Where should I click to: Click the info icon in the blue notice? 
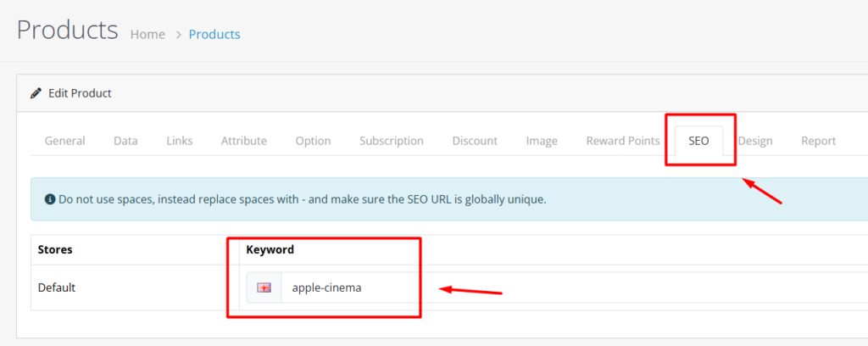[x=50, y=198]
